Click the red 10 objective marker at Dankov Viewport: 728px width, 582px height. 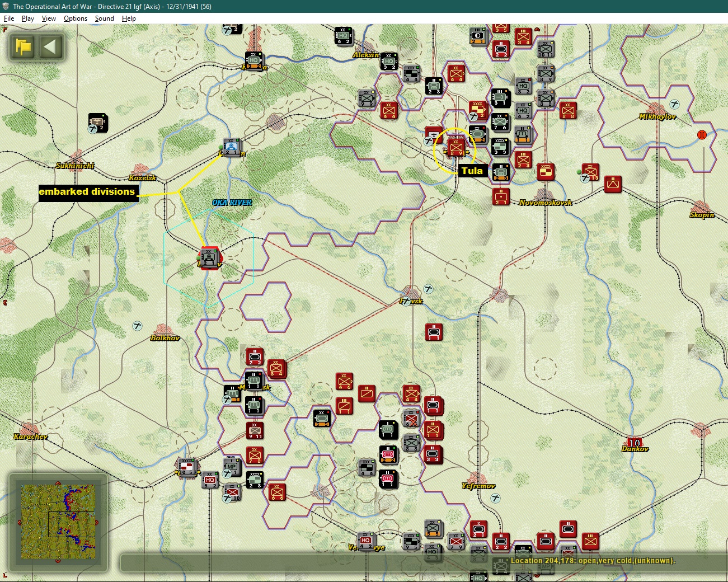pyautogui.click(x=635, y=443)
